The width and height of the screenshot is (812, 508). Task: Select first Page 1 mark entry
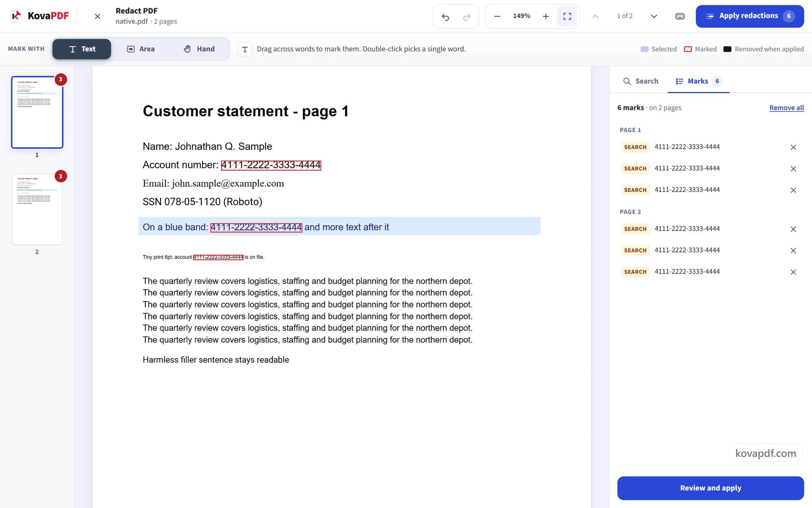click(710, 147)
